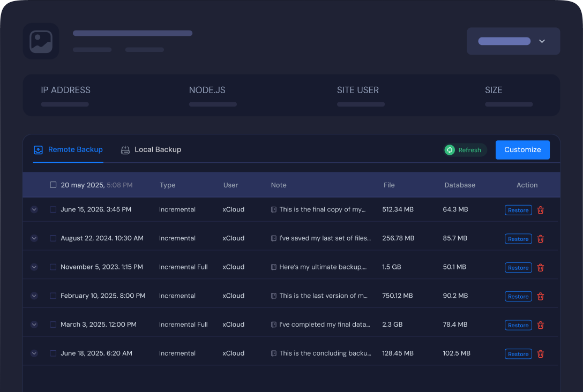This screenshot has width=583, height=392.
Task: Tick the select-all checkbox in table header
Action: point(53,185)
